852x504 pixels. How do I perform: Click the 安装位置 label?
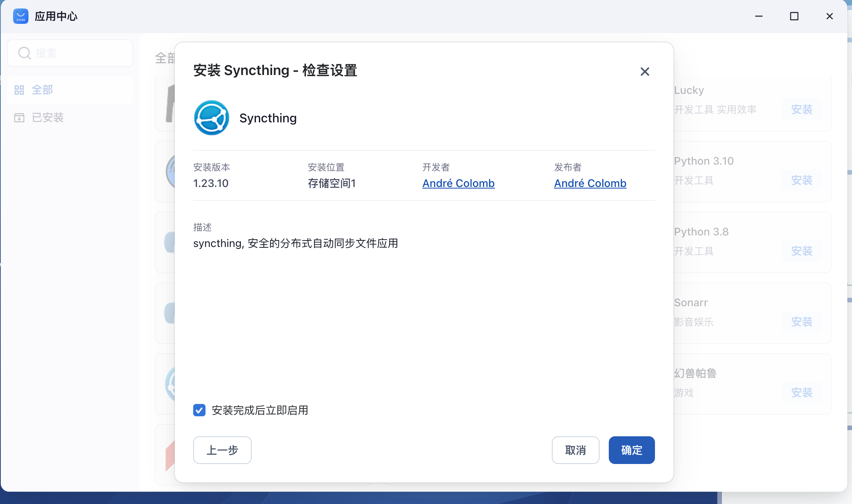[326, 167]
